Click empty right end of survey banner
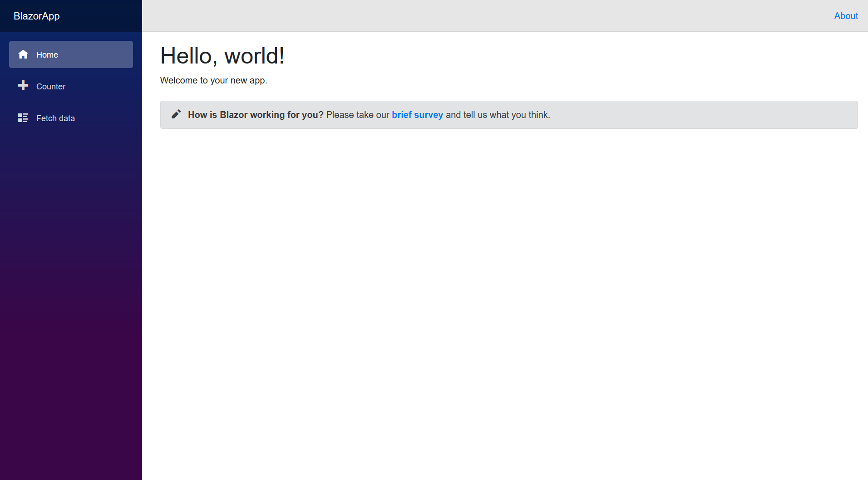This screenshot has width=868, height=480. (x=704, y=115)
